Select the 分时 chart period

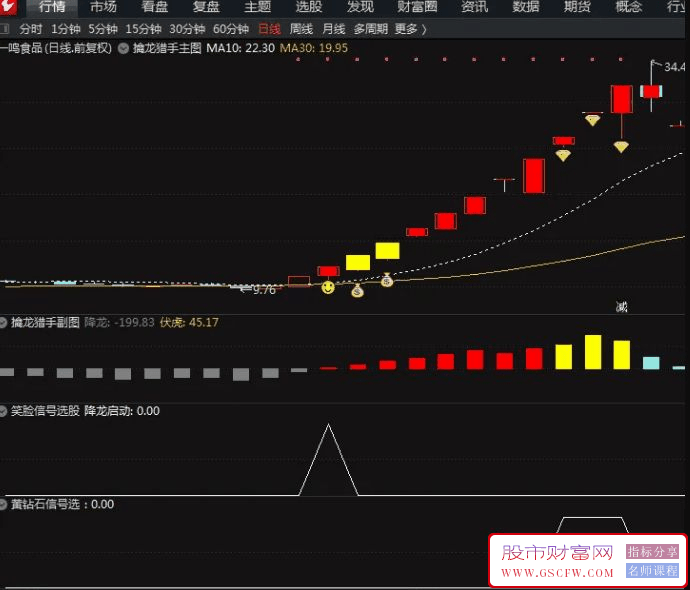tap(30, 29)
